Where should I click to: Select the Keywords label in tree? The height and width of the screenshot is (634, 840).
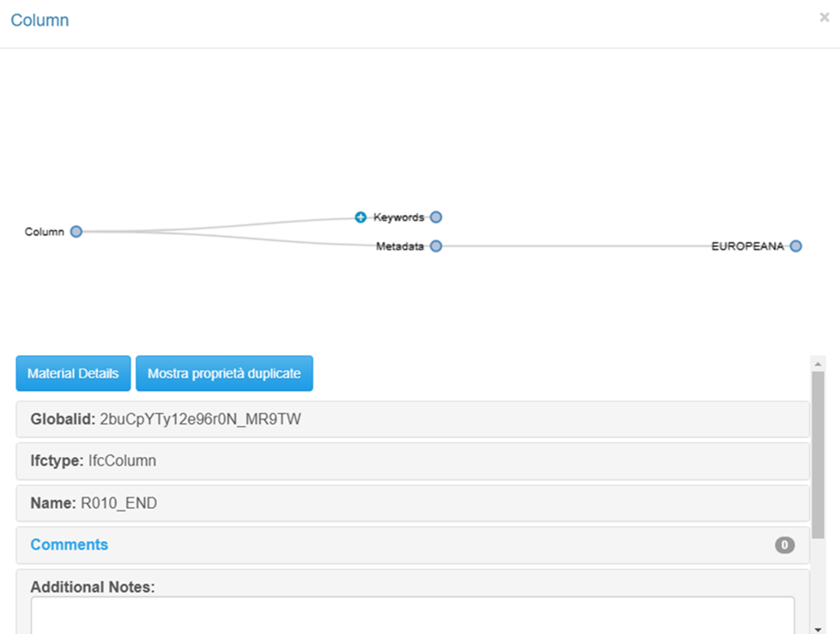coord(399,217)
